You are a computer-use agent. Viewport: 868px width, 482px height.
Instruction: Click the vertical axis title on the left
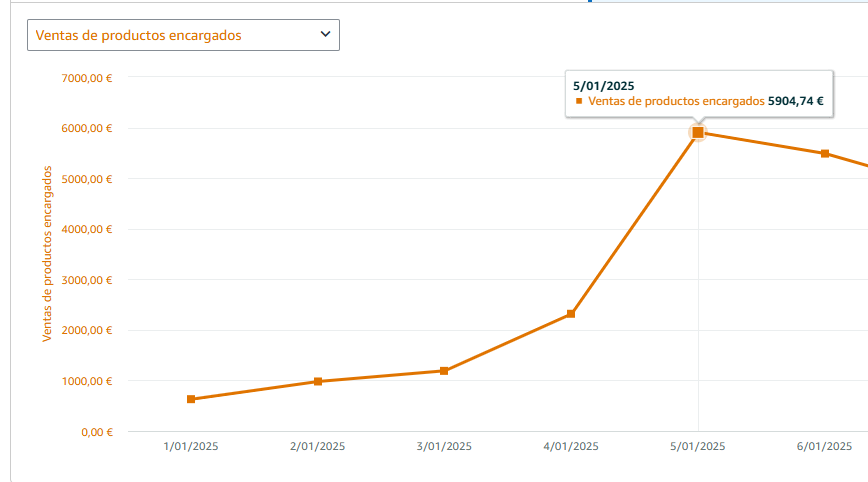[47, 254]
